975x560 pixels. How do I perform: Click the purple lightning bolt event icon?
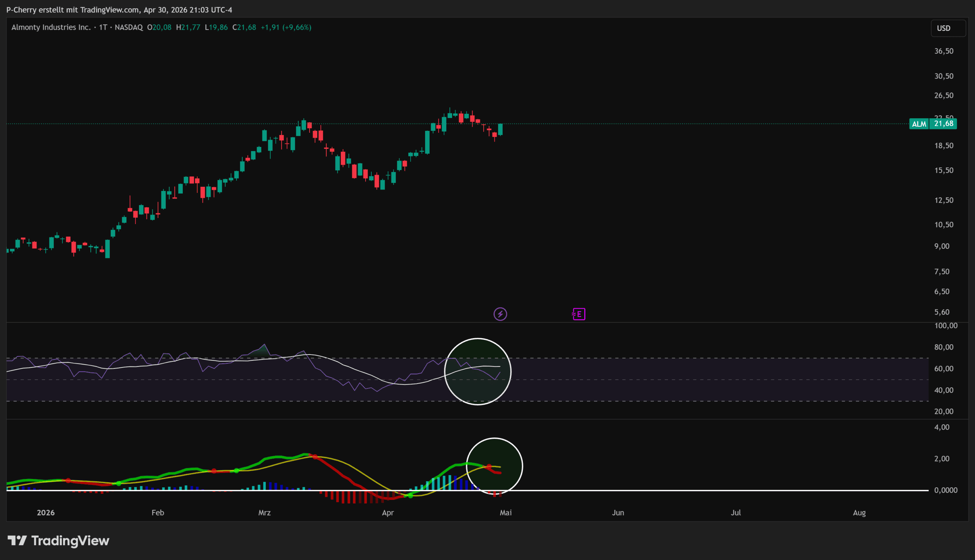[x=500, y=314]
